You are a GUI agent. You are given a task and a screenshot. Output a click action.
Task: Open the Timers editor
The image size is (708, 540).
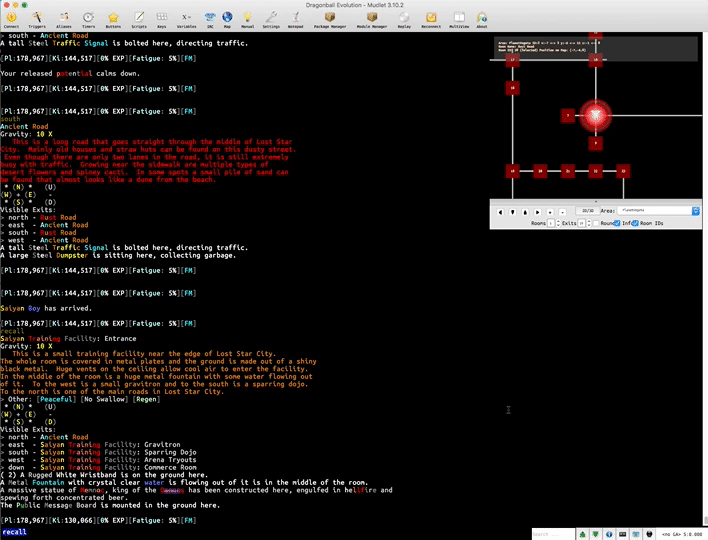[x=88, y=17]
